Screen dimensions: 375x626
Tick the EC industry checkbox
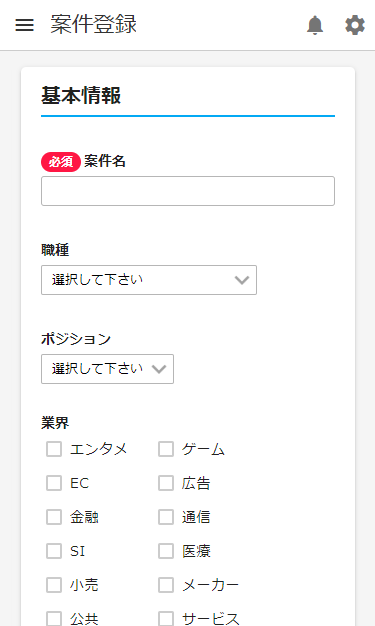coord(54,483)
